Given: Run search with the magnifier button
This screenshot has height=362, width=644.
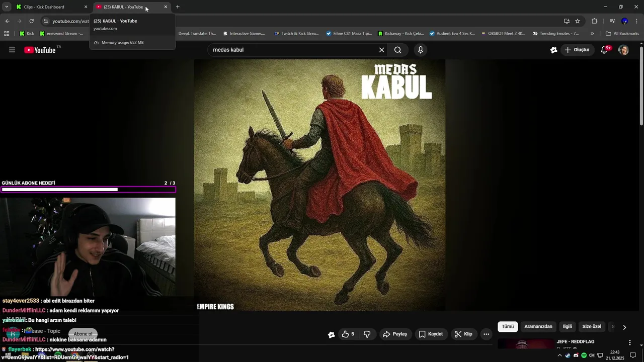Looking at the screenshot, I should point(398,50).
